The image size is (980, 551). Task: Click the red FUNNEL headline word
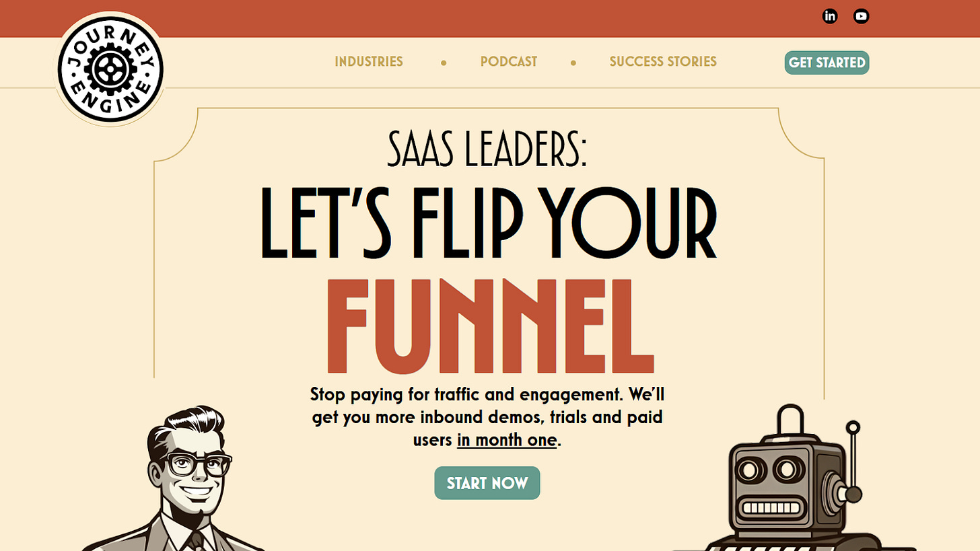click(490, 326)
